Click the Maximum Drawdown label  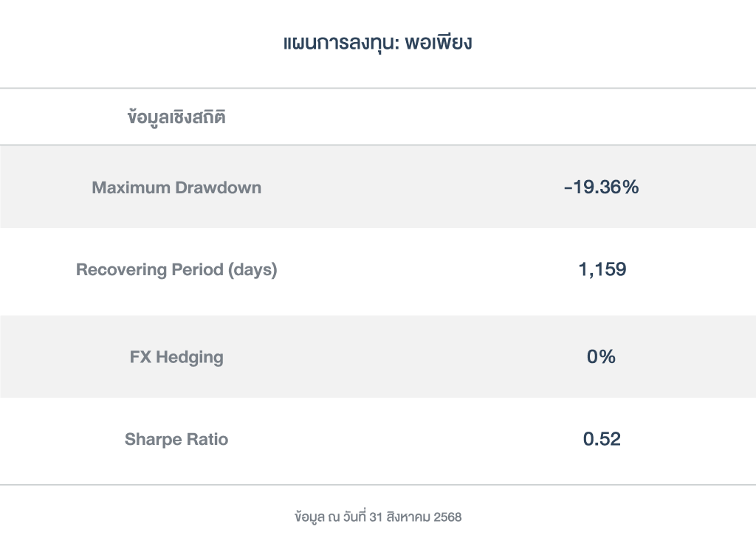(176, 187)
